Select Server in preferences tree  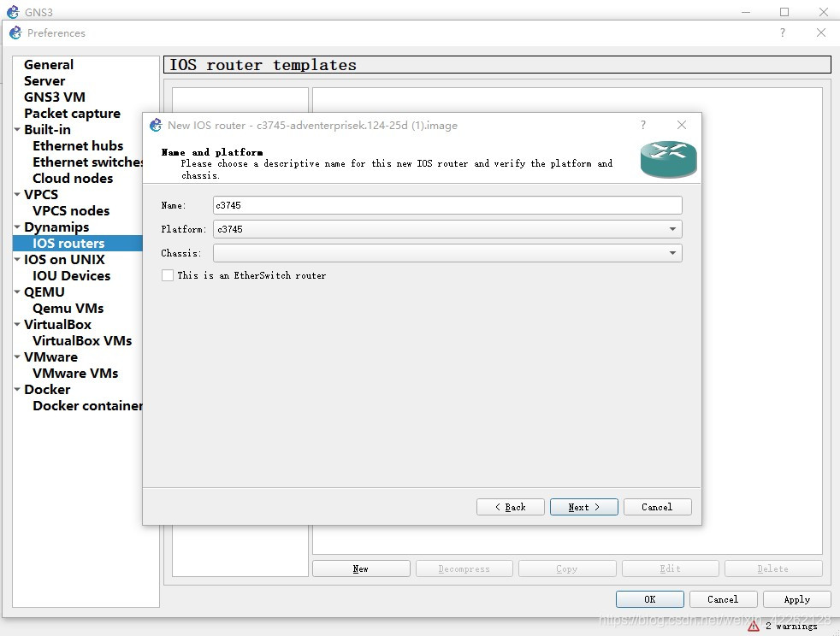pos(44,81)
